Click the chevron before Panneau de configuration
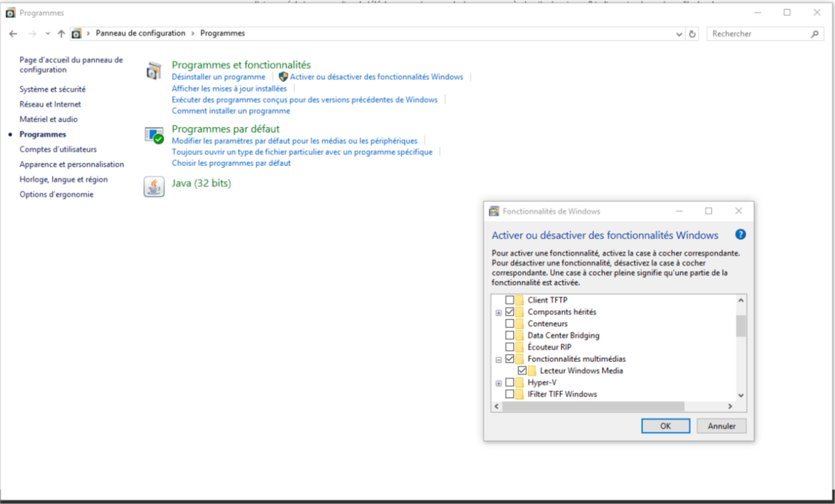835x504 pixels. coord(89,33)
